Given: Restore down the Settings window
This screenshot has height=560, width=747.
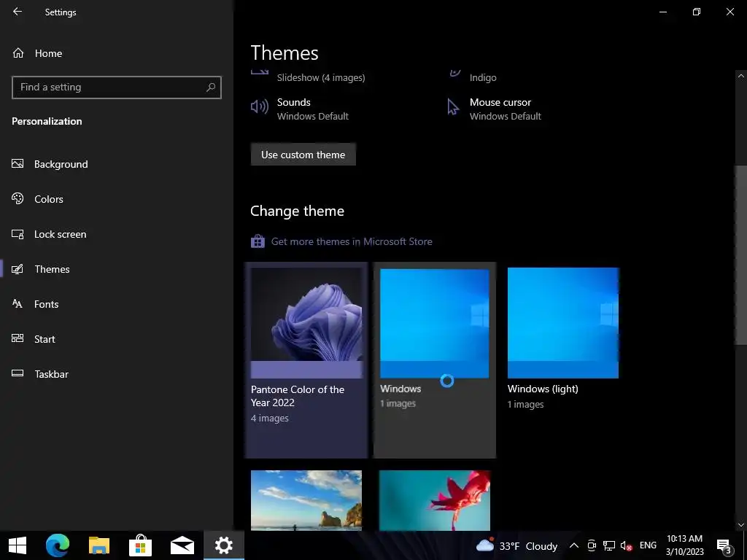Looking at the screenshot, I should coord(697,12).
